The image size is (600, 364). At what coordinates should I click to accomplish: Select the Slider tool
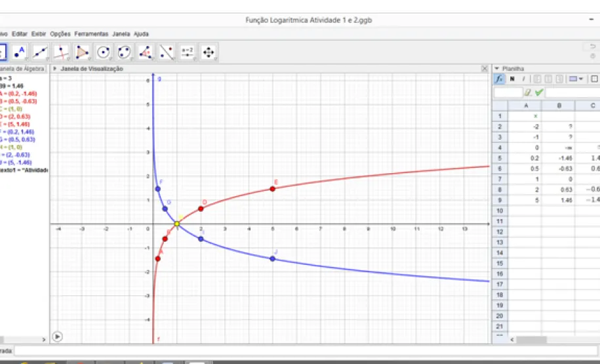coord(188,52)
